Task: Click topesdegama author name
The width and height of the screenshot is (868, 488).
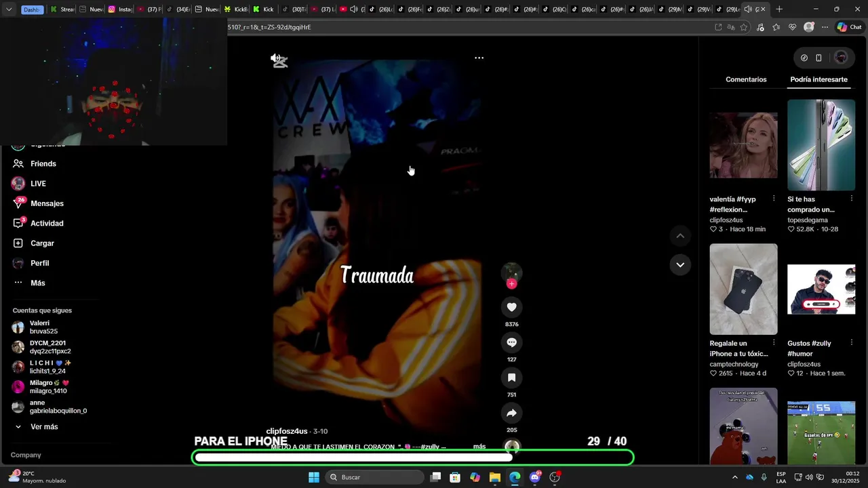Action: 808,220
